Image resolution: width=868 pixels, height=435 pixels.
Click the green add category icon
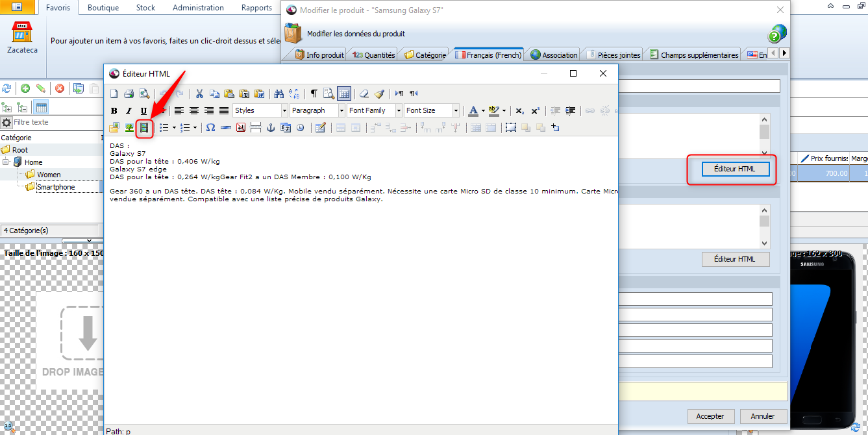coord(25,89)
